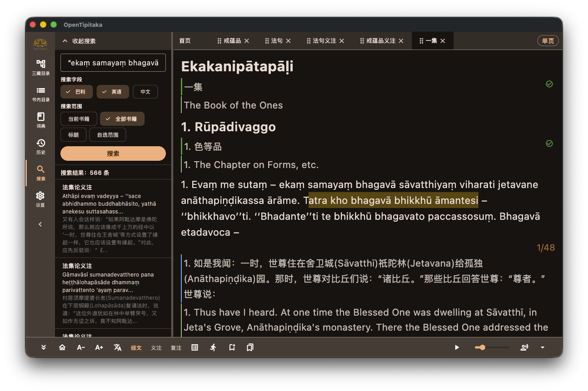588x391 pixels.
Task: Toggle 单页 single page mode button
Action: [548, 41]
